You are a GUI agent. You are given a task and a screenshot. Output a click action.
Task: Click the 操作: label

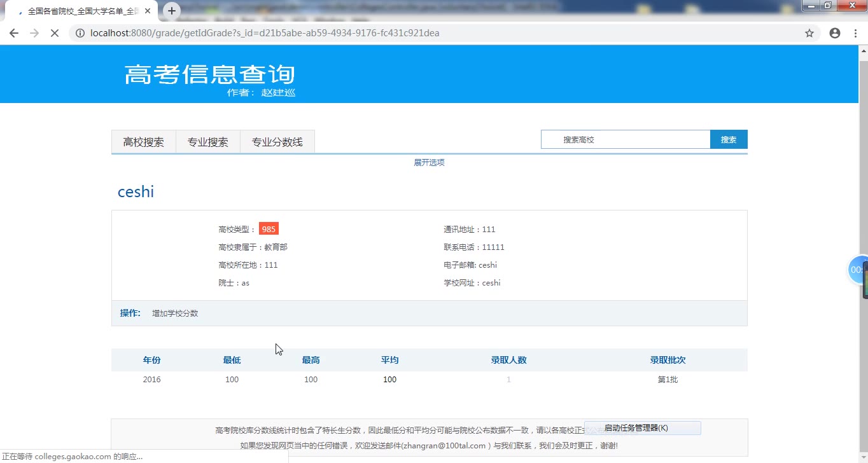(x=130, y=313)
